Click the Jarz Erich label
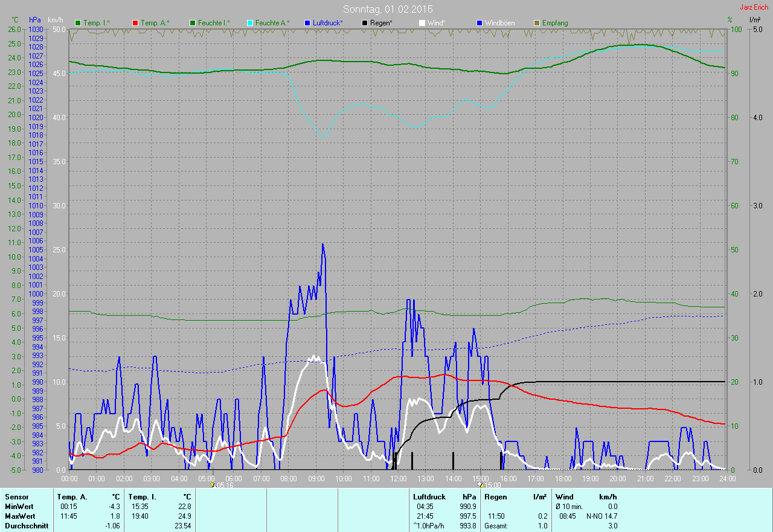The height and width of the screenshot is (532, 773). pos(754,7)
